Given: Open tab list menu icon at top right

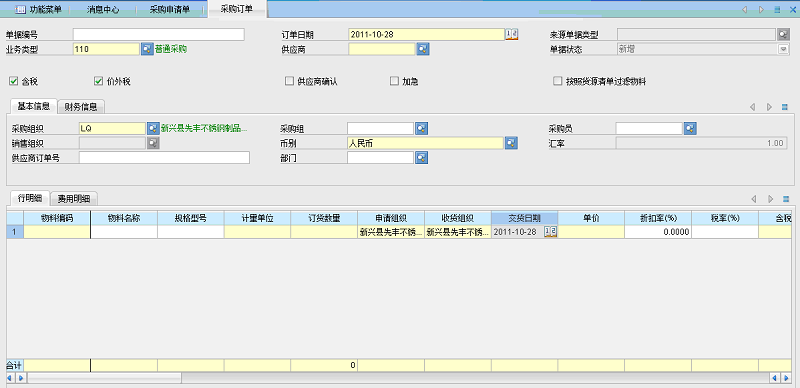Looking at the screenshot, I should tap(777, 9).
